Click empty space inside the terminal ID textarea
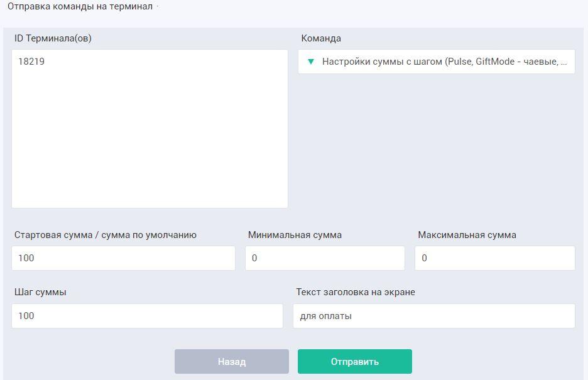Image resolution: width=588 pixels, height=380 pixels. tap(150, 143)
